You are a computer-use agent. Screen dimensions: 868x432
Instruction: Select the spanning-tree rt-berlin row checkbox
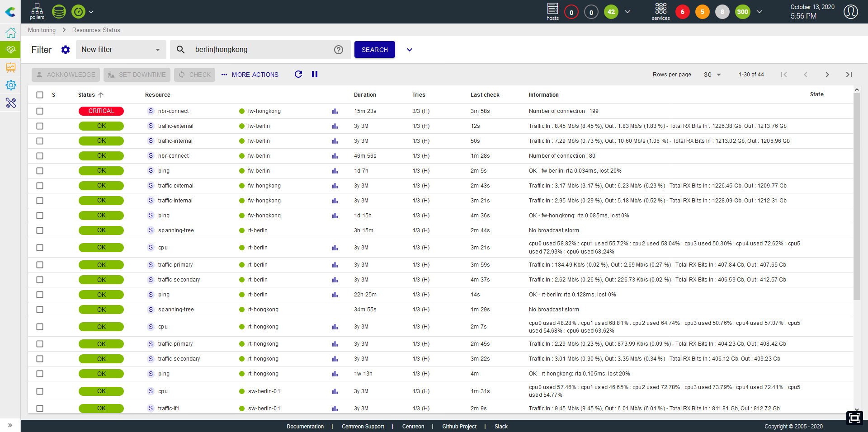pos(40,230)
